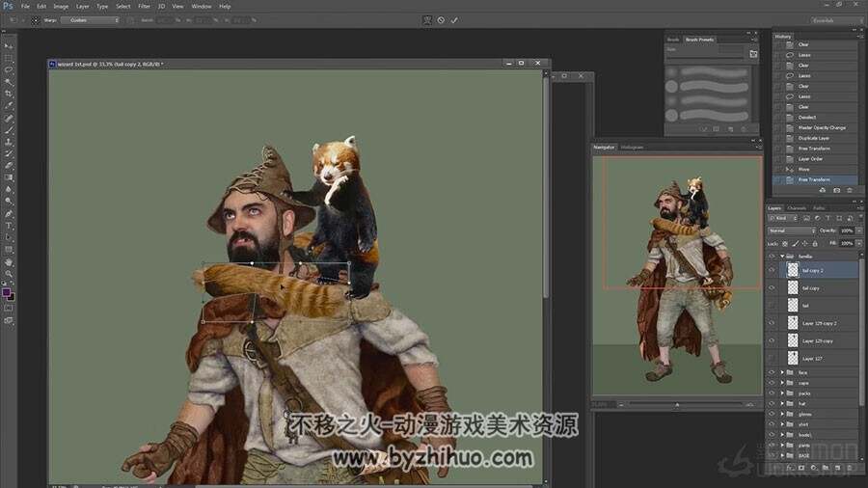Switch to the Histogram tab
Screen dimensions: 868x488
click(632, 148)
